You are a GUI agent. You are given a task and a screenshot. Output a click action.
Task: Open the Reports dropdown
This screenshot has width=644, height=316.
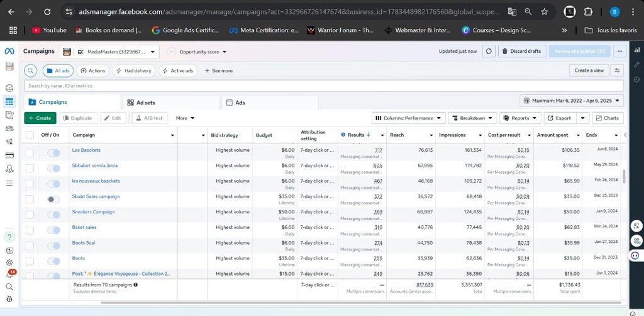click(520, 118)
